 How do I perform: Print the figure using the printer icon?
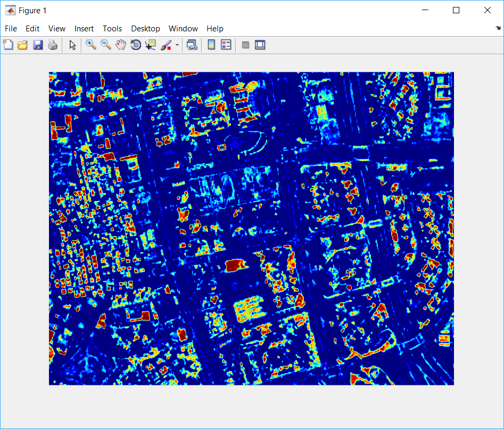coord(53,45)
